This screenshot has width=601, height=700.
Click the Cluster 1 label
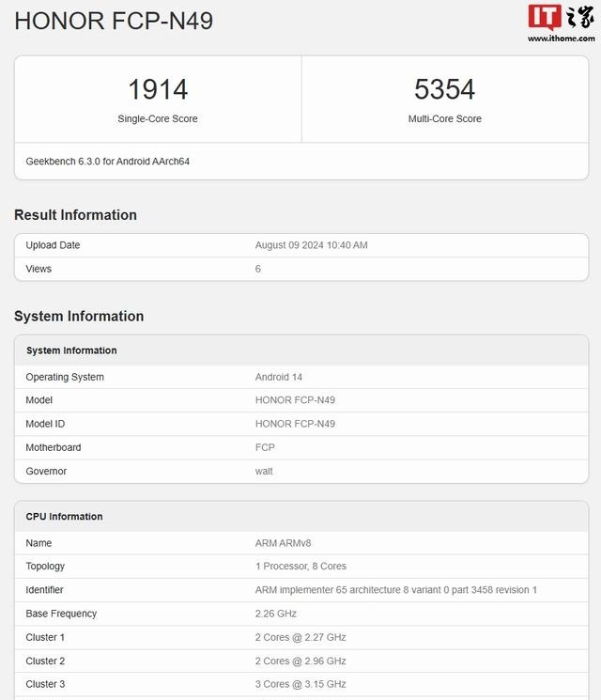click(45, 637)
